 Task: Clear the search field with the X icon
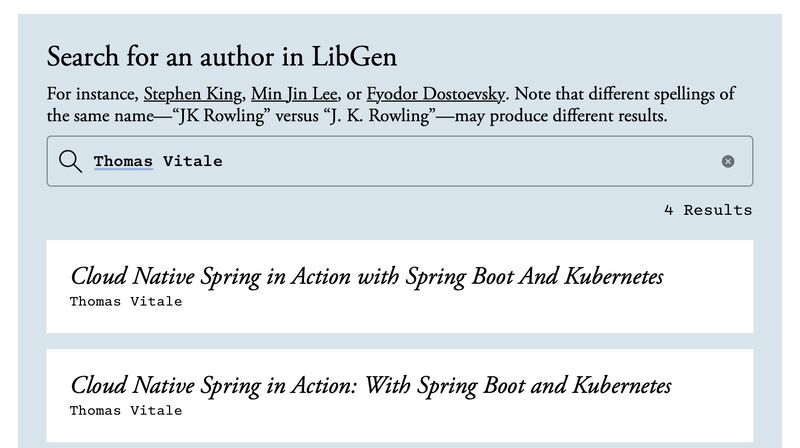pos(728,161)
